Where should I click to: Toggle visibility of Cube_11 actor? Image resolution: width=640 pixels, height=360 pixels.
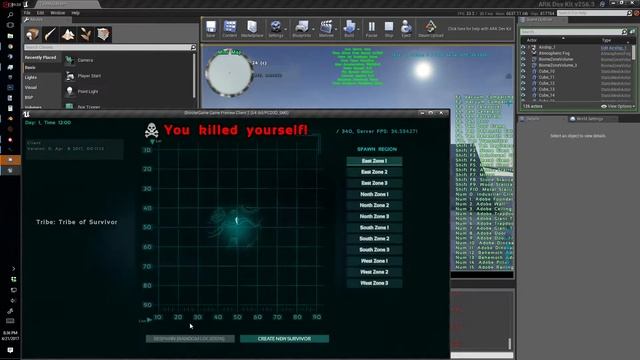tap(523, 77)
